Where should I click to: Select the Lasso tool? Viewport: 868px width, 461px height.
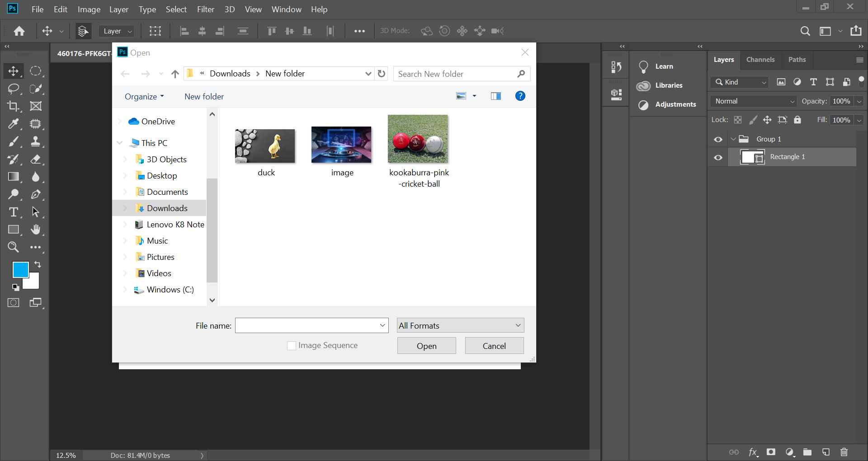pos(13,89)
